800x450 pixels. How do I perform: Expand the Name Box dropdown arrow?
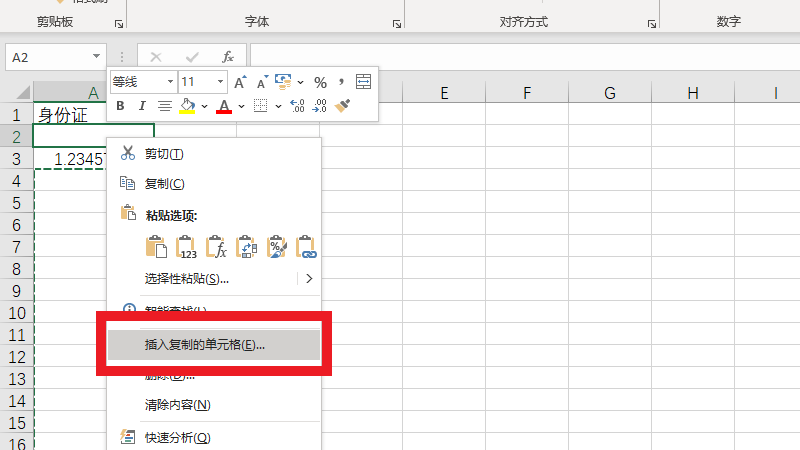[97, 58]
